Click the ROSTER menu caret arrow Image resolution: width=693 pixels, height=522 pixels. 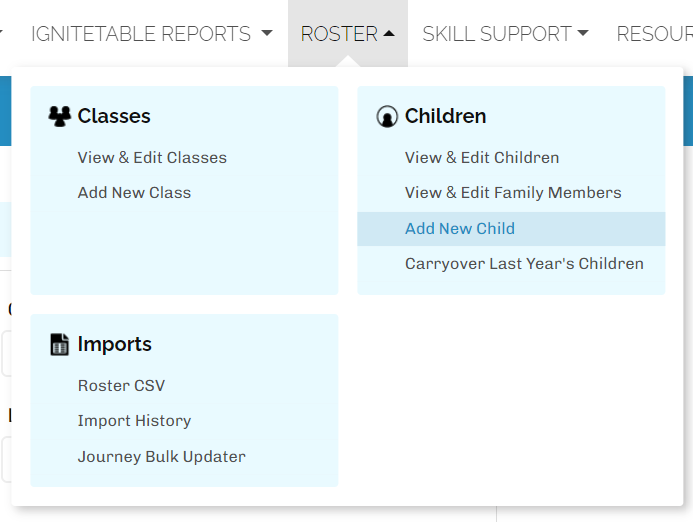[x=389, y=34]
